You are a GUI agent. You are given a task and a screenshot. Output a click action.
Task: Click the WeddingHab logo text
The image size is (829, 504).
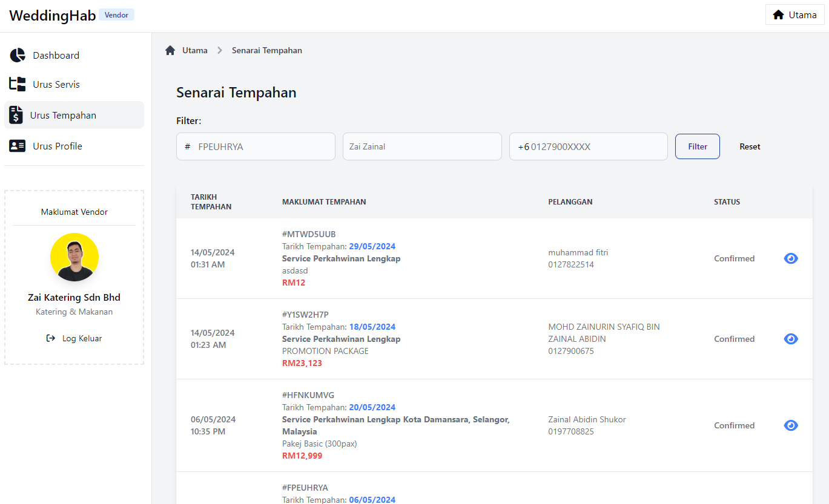click(53, 16)
